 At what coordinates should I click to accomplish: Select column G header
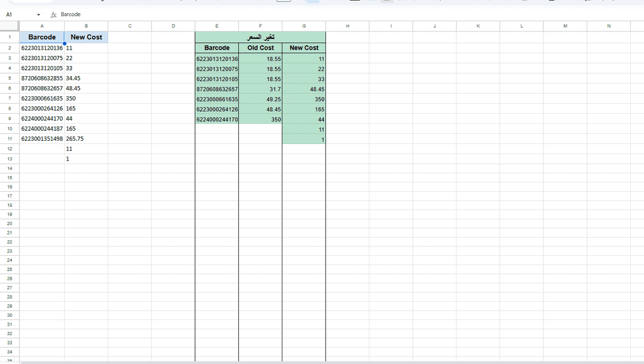[x=304, y=26]
